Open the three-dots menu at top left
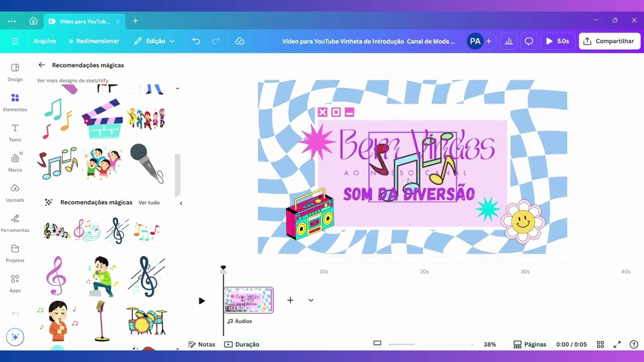This screenshot has height=362, width=644. tap(12, 21)
